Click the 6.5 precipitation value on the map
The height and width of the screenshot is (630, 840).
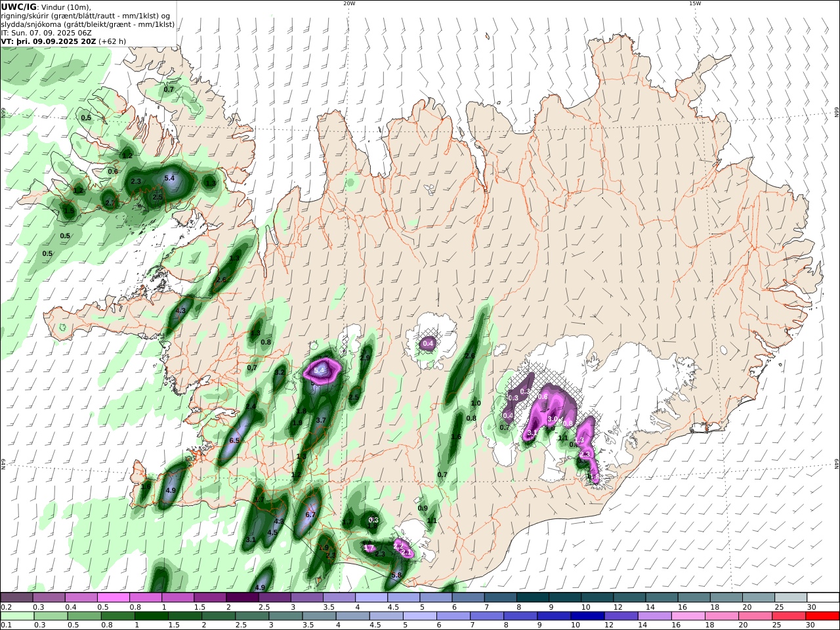(234, 440)
